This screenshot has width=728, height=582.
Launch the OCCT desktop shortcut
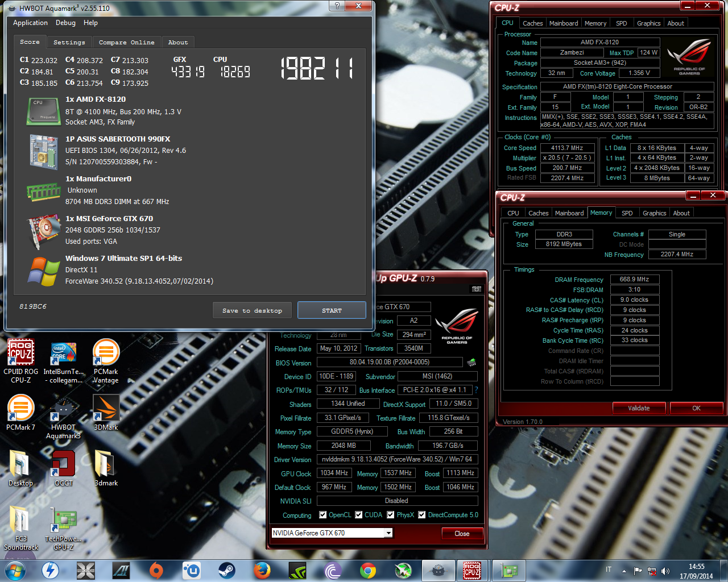[x=63, y=468]
